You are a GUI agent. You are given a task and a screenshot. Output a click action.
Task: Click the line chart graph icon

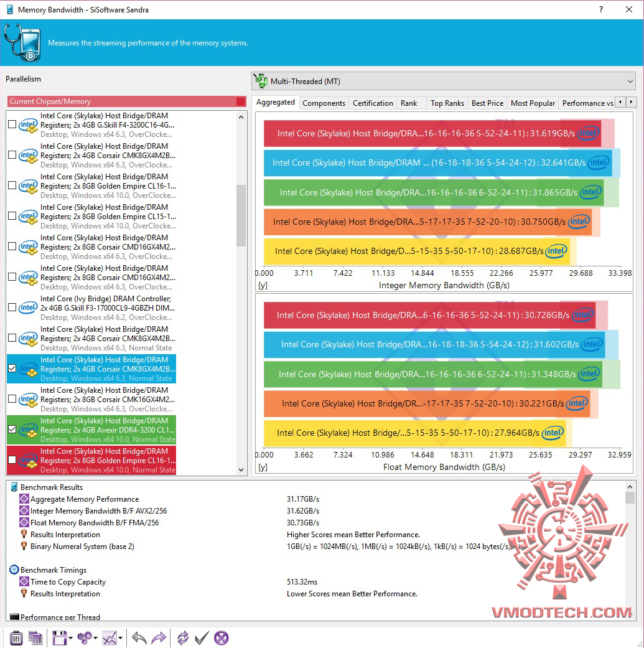[x=110, y=637]
